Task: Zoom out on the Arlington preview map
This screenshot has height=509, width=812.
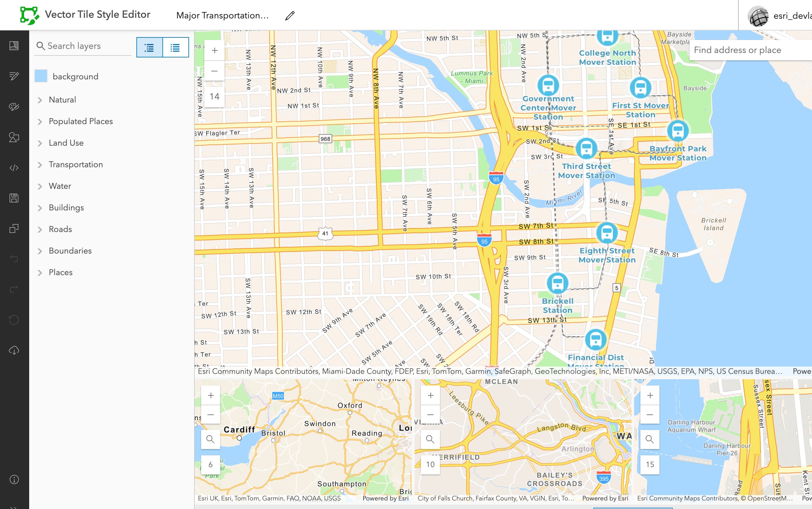Action: pyautogui.click(x=430, y=414)
